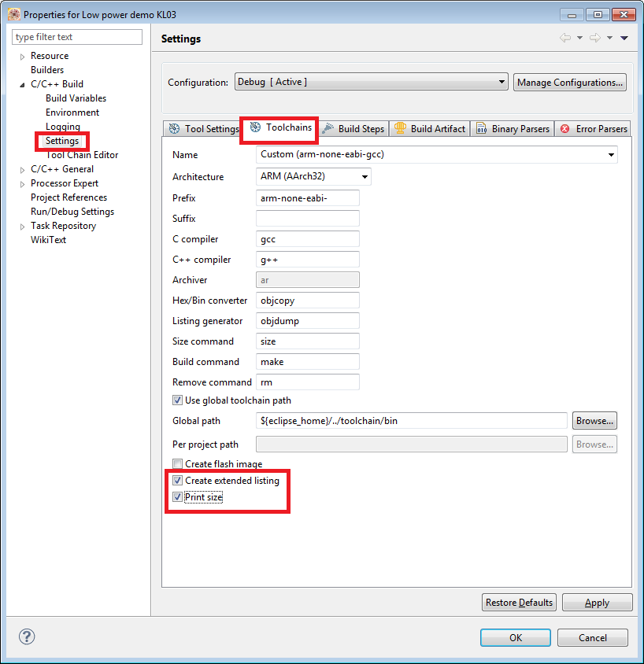644x664 pixels.
Task: Click the back navigation arrow icon
Action: (564, 38)
